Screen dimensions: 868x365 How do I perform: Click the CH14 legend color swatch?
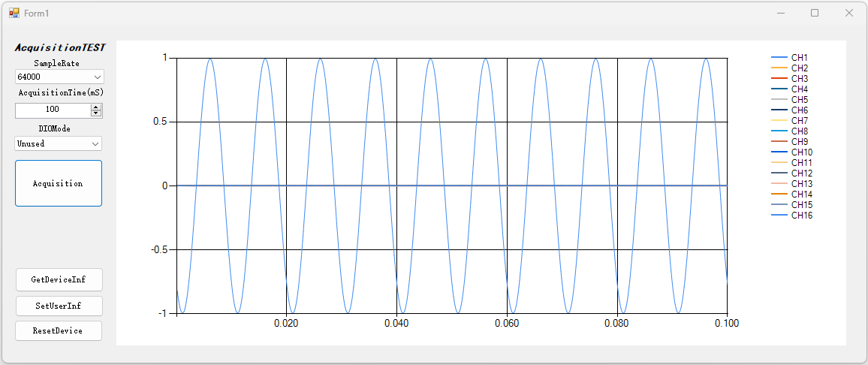(779, 195)
